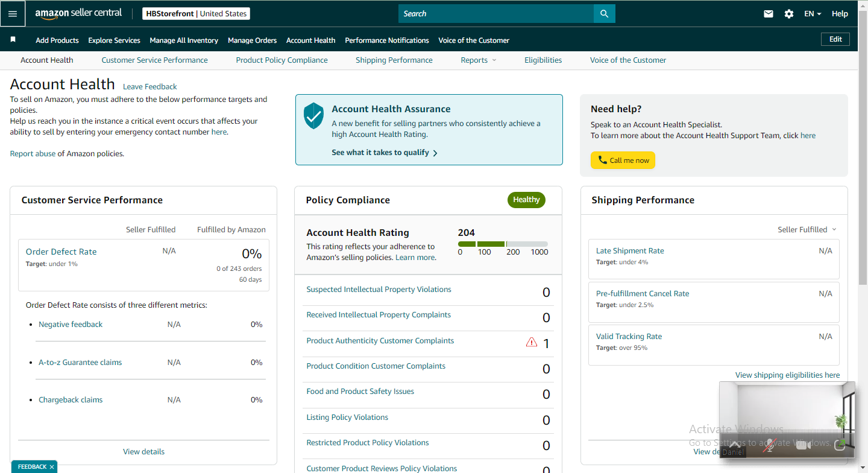868x473 pixels.
Task: Click View details under Customer Service Performance
Action: 143,452
